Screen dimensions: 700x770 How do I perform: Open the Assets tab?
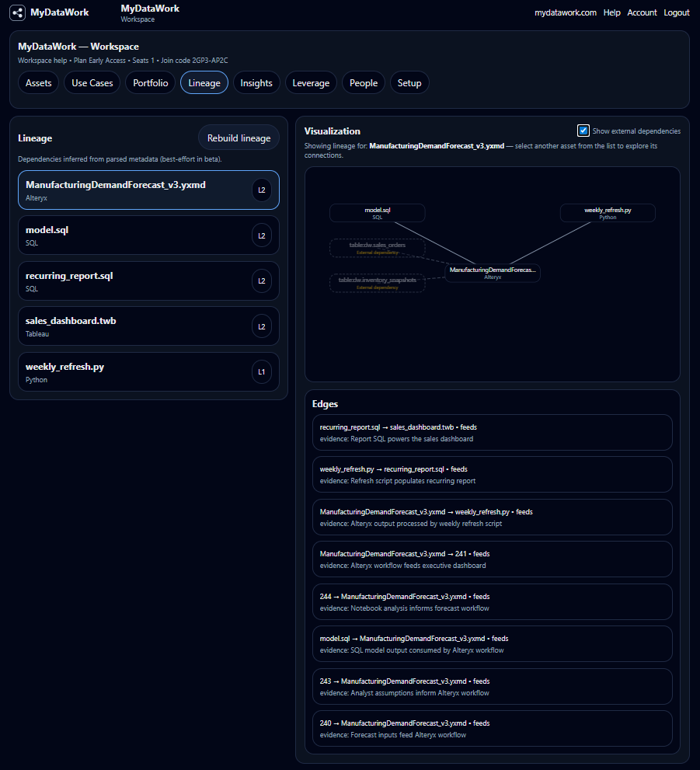(38, 83)
